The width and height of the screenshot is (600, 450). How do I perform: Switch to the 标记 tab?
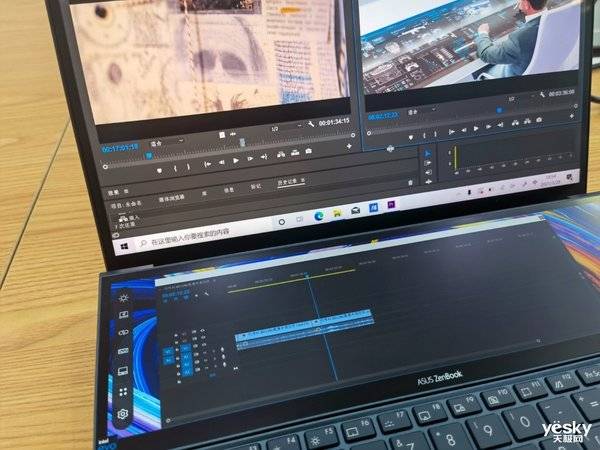(x=256, y=186)
